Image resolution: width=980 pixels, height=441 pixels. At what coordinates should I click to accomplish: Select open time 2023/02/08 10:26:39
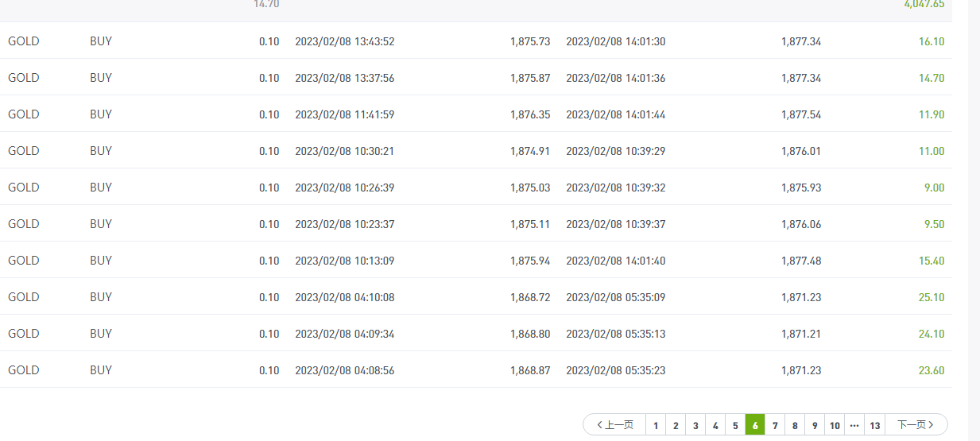344,188
